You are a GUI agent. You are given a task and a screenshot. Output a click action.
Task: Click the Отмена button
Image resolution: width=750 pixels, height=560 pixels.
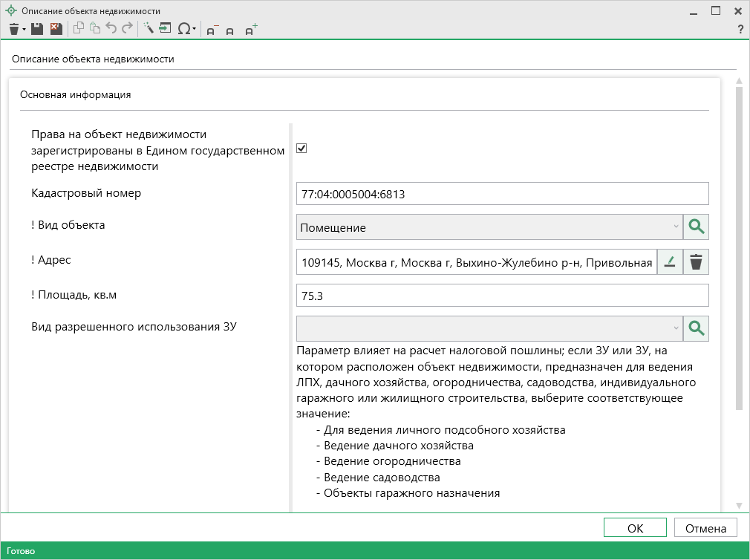(x=705, y=528)
